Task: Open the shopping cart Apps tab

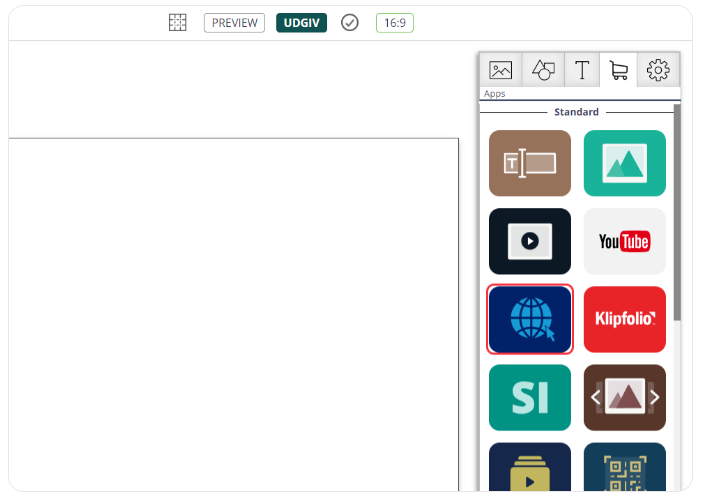Action: coord(619,70)
